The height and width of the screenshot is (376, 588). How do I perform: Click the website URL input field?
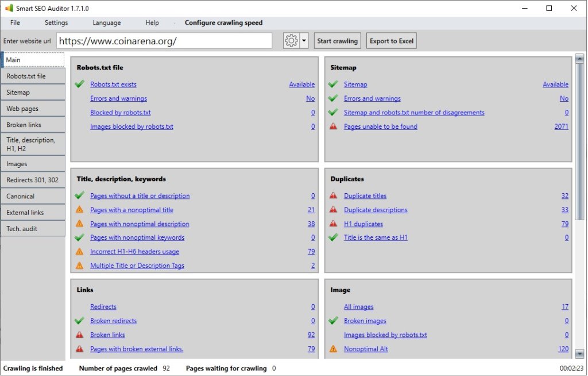[164, 41]
